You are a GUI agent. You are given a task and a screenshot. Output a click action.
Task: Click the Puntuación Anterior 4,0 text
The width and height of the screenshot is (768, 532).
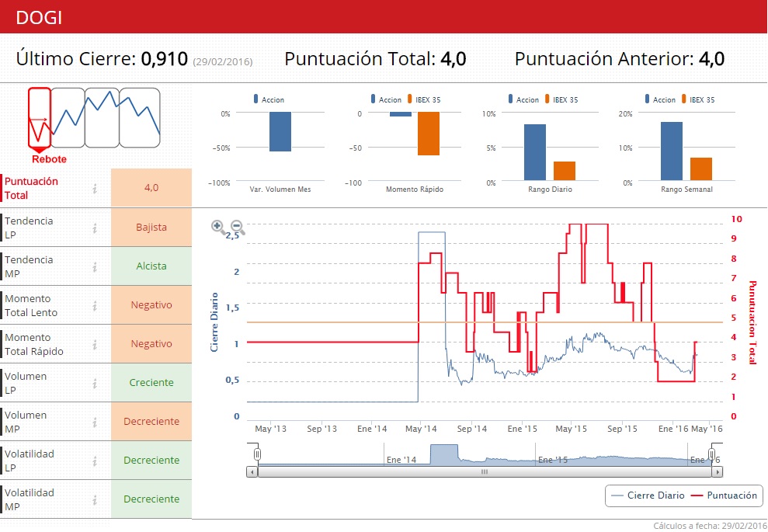[620, 59]
